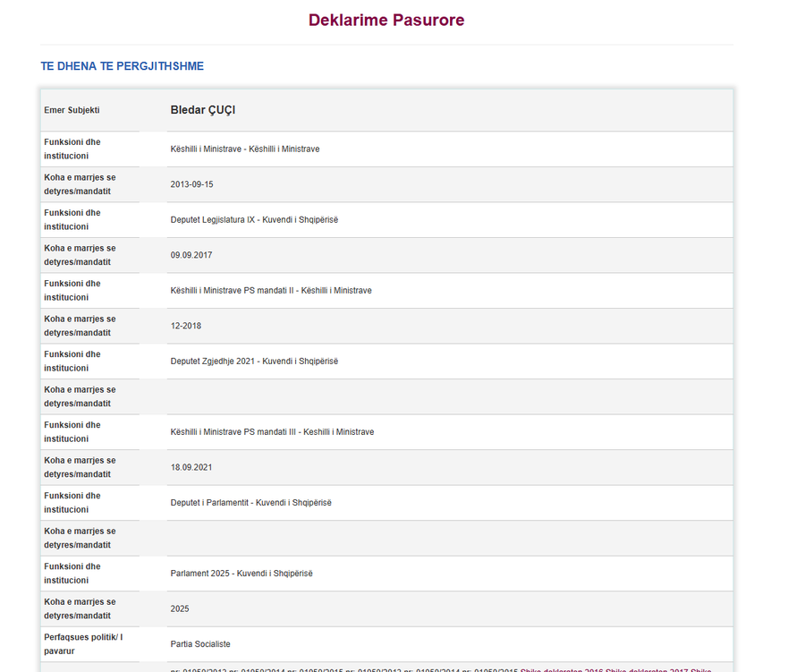The width and height of the screenshot is (805, 672).
Task: Click the 'Deklarime Pasurore' page title
Action: coord(386,20)
